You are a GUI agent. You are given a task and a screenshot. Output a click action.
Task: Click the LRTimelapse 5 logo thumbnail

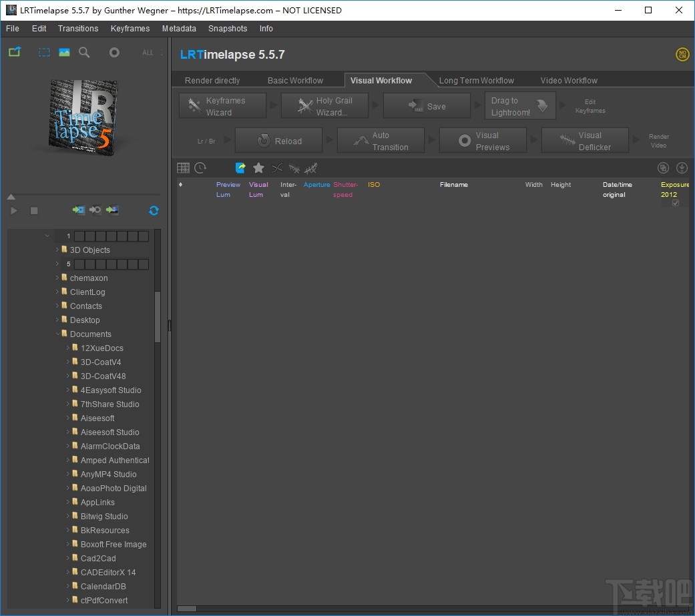[x=83, y=117]
